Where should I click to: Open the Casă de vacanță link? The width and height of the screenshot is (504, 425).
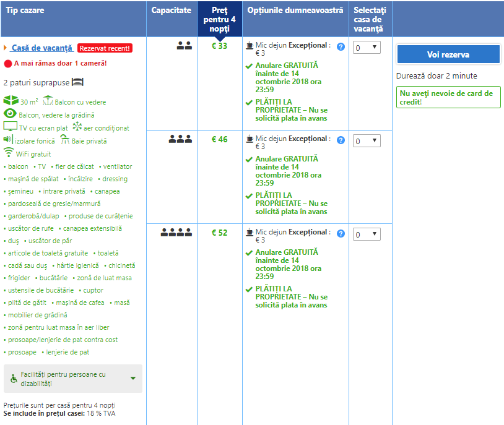(42, 48)
